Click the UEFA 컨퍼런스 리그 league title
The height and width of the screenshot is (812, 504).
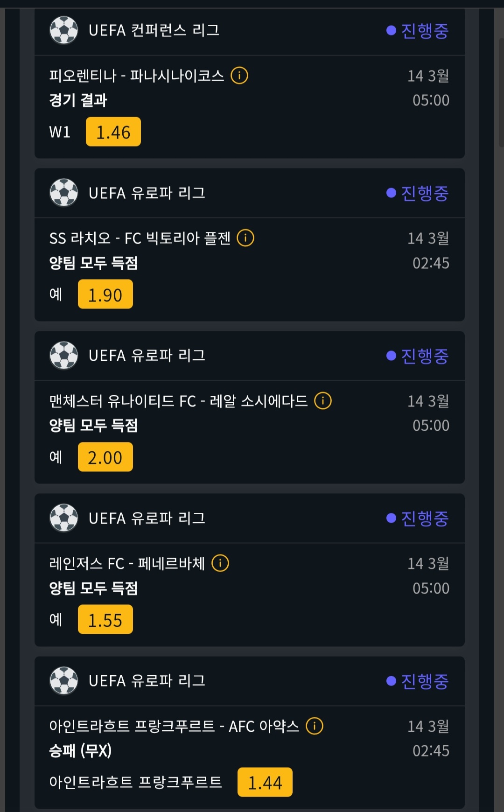point(154,30)
